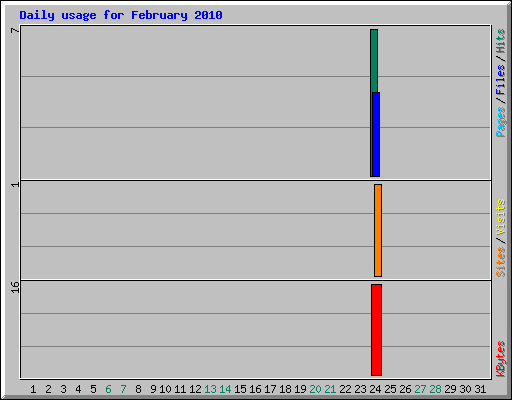Click the y-axis value 7
This screenshot has height=400, width=512.
pyautogui.click(x=15, y=31)
